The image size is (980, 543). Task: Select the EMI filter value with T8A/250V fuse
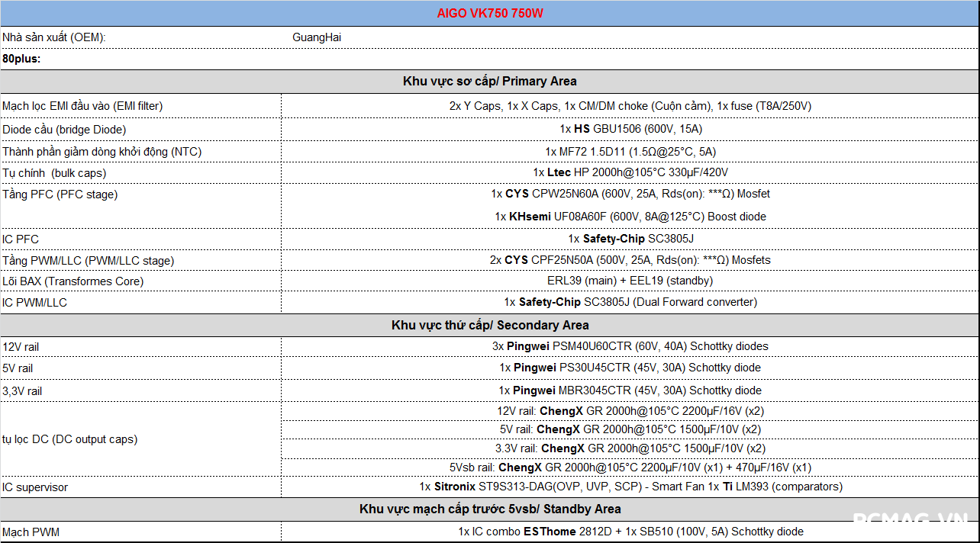coord(630,106)
